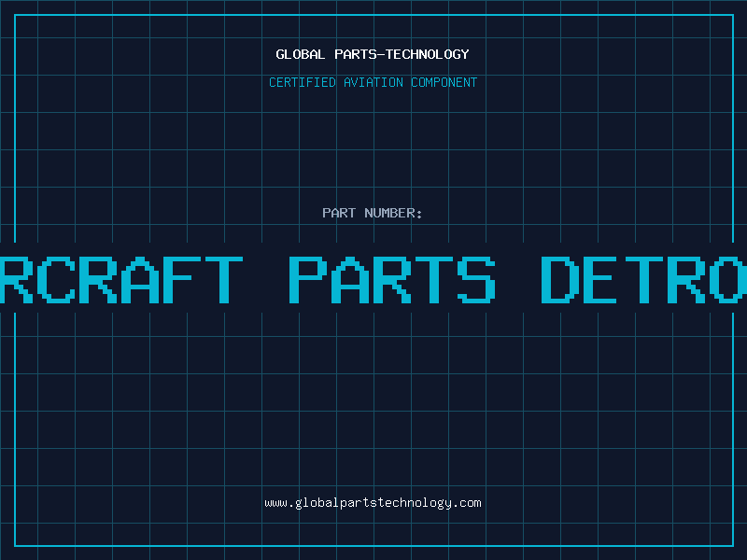This screenshot has height=560, width=747.
Task: Select the word COMPONENT in the subtitle
Action: click(x=444, y=82)
